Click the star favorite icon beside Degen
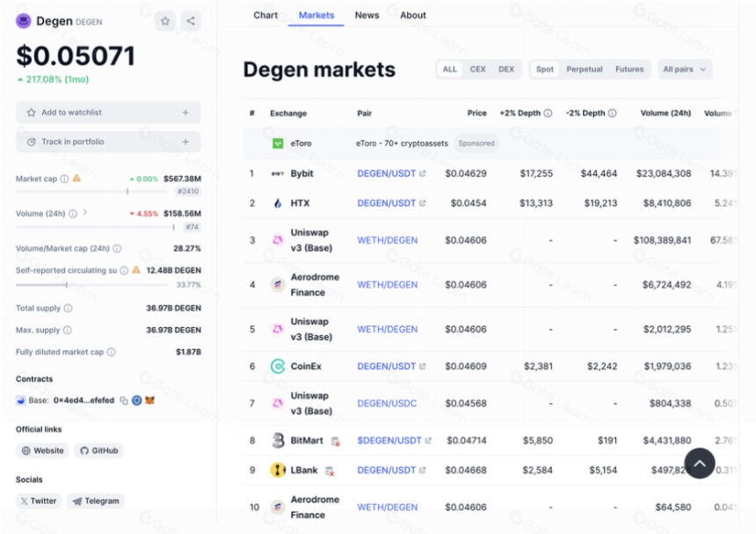This screenshot has height=534, width=756. [x=165, y=21]
